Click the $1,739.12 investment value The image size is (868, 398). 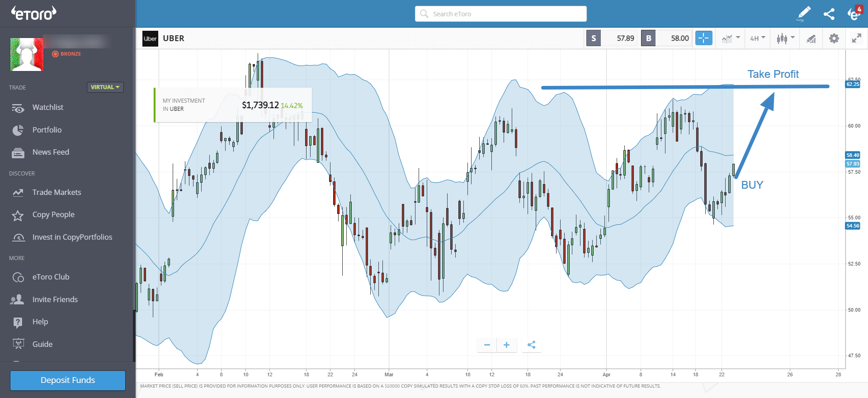coord(260,105)
